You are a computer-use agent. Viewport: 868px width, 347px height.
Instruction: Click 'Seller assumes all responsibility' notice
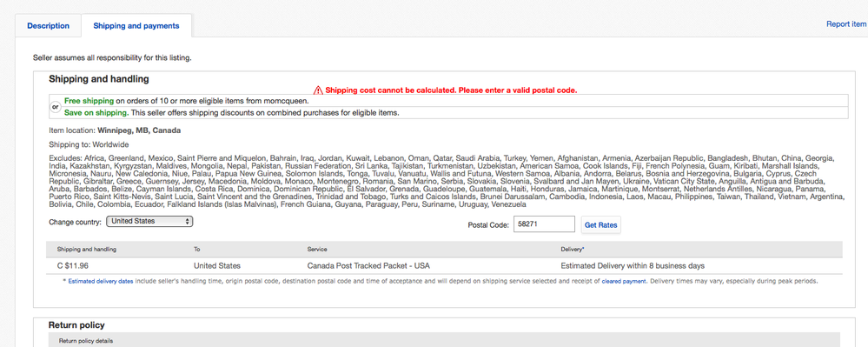[112, 57]
